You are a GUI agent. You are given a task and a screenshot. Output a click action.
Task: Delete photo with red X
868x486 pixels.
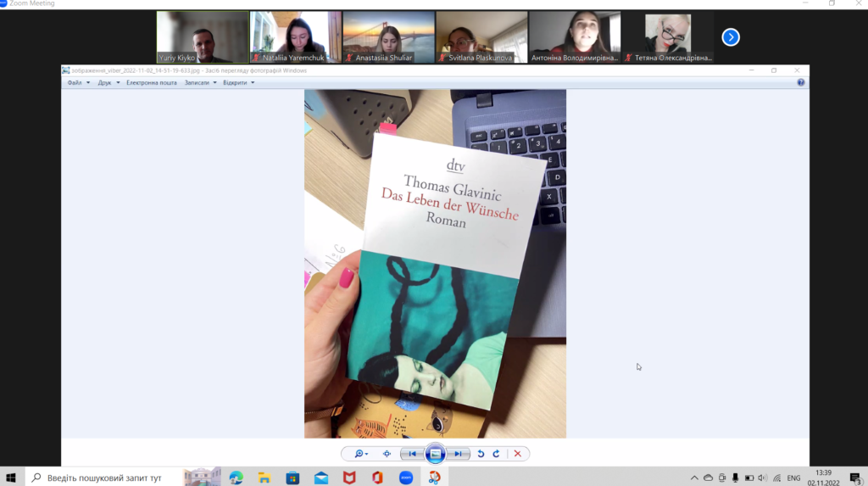click(518, 454)
